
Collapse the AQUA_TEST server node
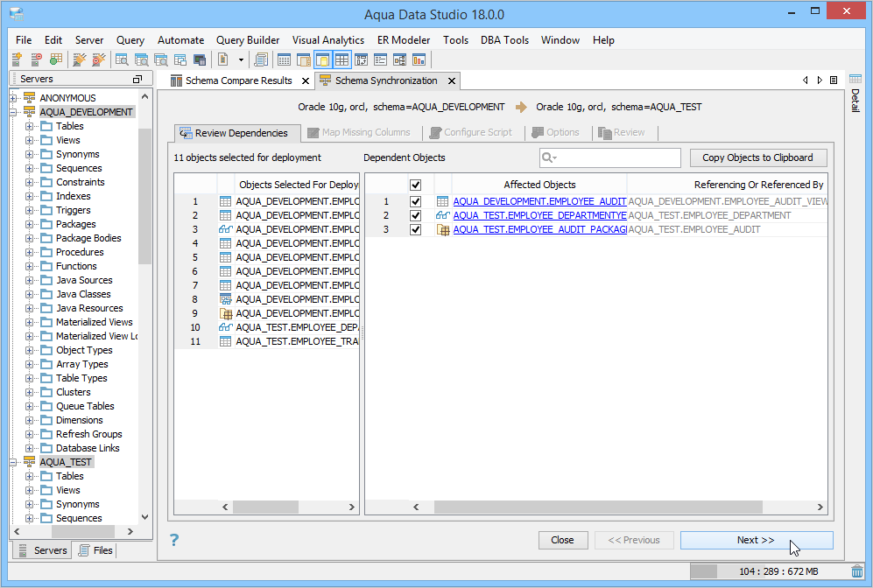click(x=13, y=462)
